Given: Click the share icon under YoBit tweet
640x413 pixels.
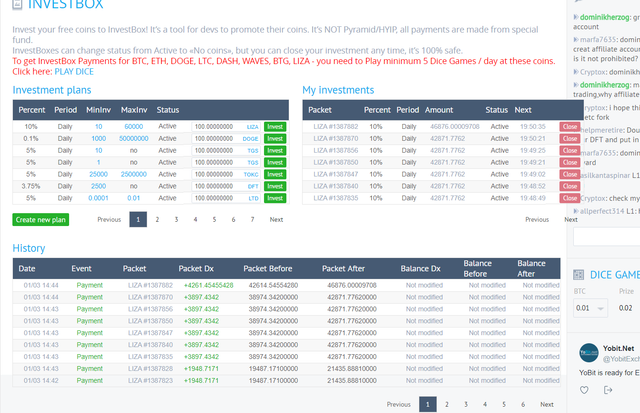Looking at the screenshot, I should point(608,390).
